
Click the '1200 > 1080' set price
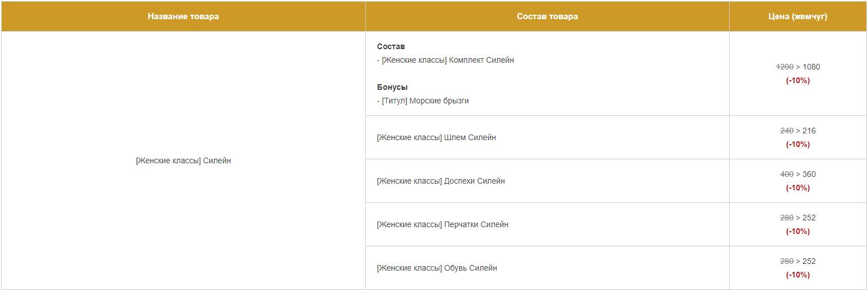pyautogui.click(x=798, y=67)
